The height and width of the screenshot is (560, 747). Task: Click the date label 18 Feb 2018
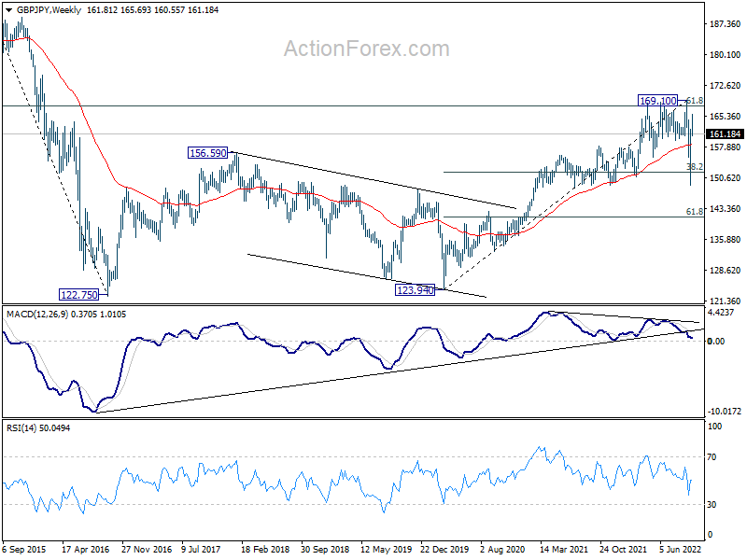(265, 549)
